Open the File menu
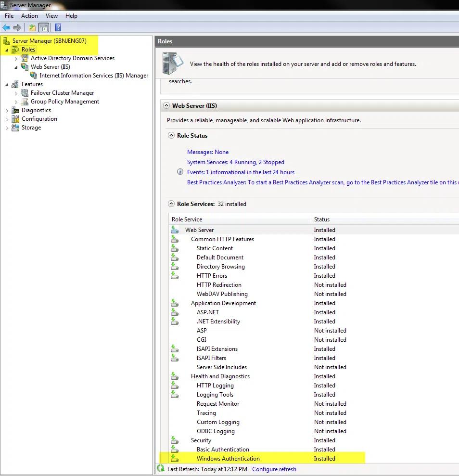Image resolution: width=459 pixels, height=476 pixels. (9, 16)
